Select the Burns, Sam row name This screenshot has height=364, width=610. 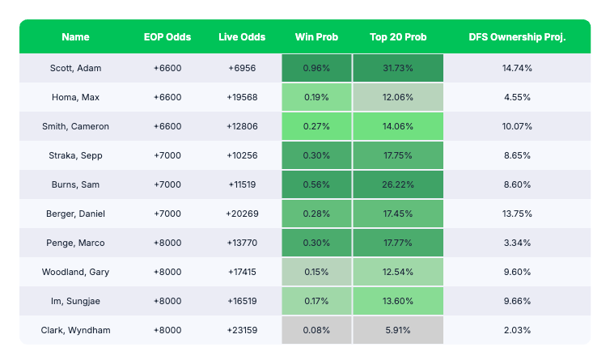click(x=75, y=184)
